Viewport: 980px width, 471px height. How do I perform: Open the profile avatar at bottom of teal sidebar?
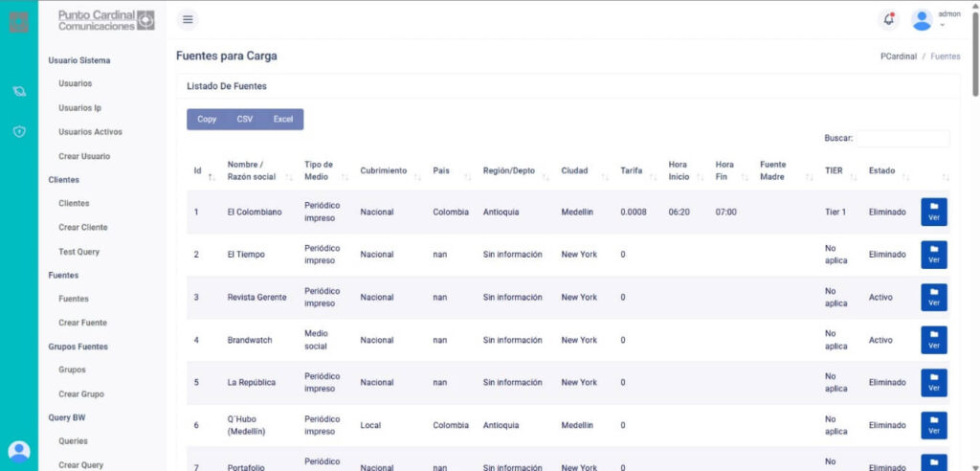coord(19,451)
